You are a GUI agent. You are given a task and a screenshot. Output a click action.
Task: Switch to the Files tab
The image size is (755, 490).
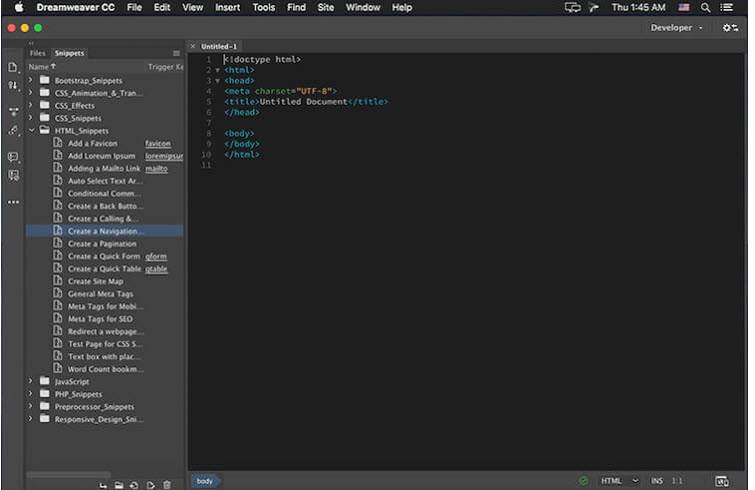click(38, 53)
